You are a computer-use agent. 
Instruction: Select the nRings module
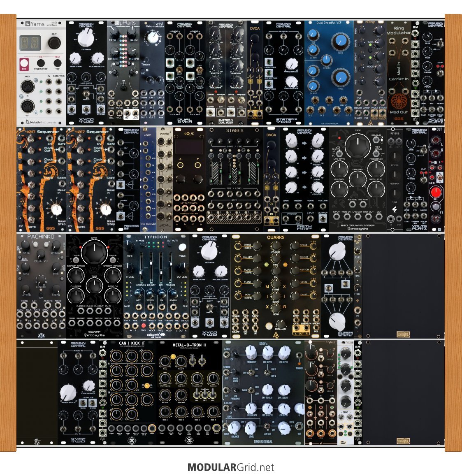370,73
